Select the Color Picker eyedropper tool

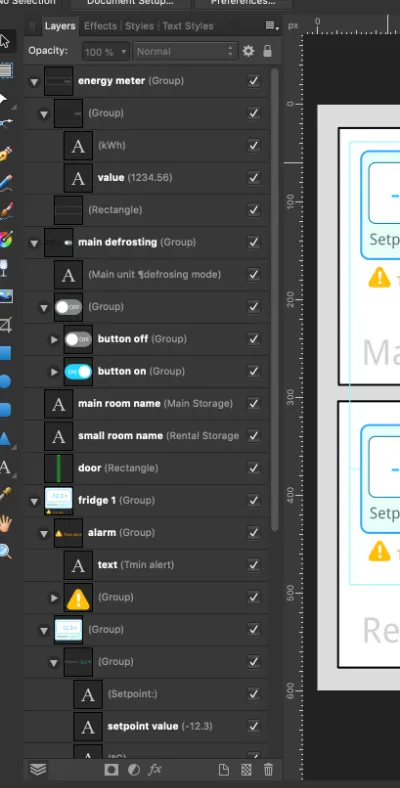click(x=5, y=495)
